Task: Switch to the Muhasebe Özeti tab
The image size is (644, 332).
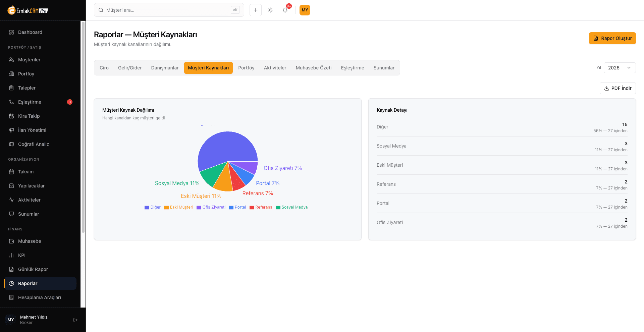Action: [314, 68]
